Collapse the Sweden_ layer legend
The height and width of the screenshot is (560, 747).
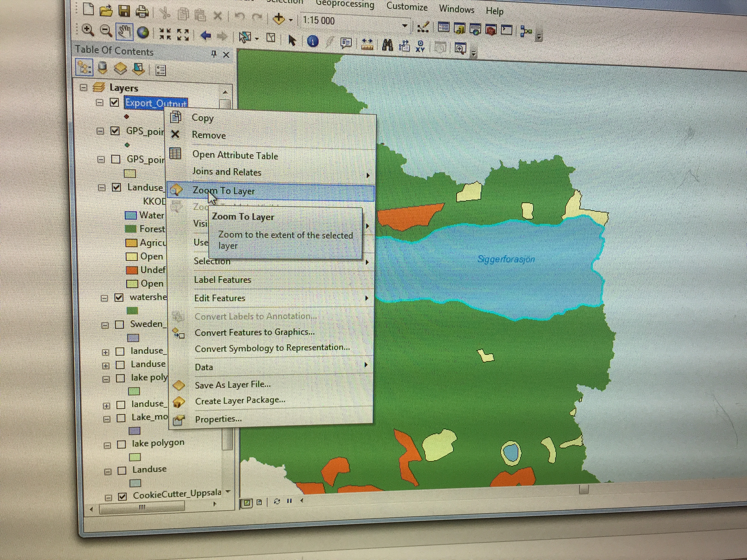coord(105,325)
